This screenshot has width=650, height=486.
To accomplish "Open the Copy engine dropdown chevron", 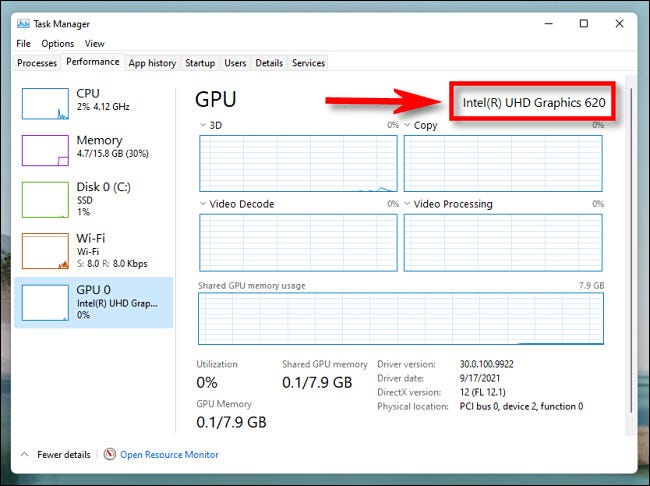I will [x=407, y=125].
